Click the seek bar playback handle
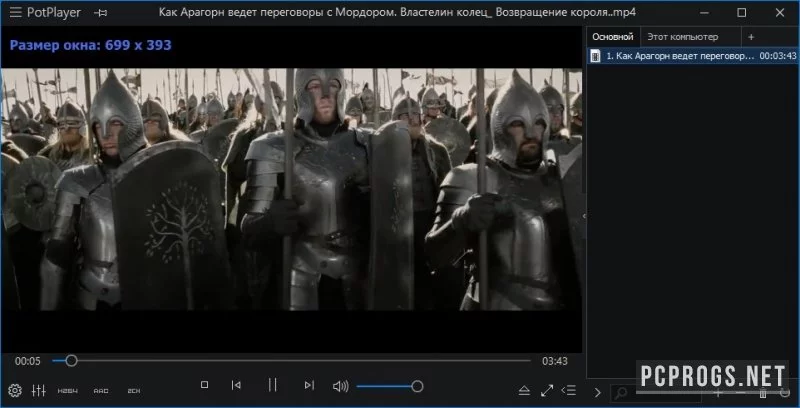The image size is (800, 408). [71, 361]
